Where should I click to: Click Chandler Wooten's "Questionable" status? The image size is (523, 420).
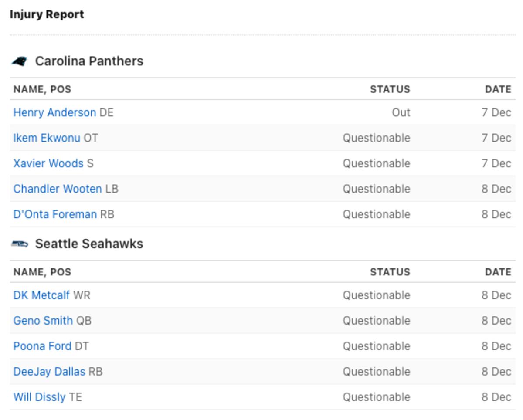(376, 189)
